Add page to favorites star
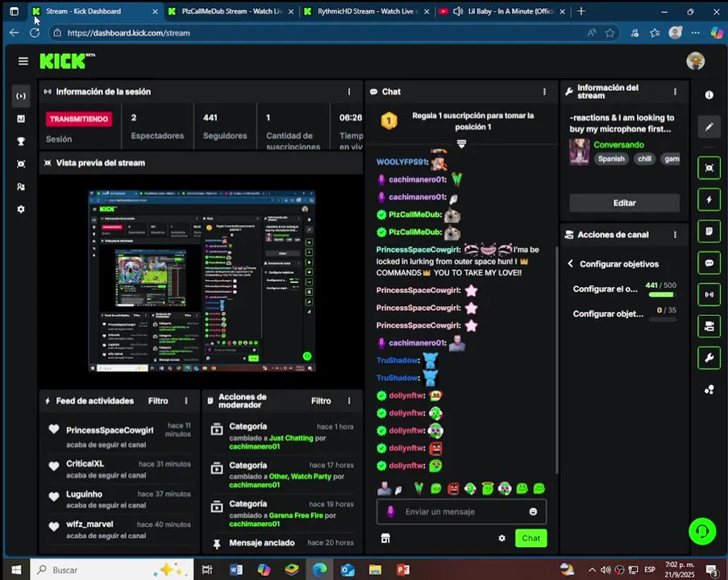Image resolution: width=728 pixels, height=580 pixels. (x=609, y=33)
